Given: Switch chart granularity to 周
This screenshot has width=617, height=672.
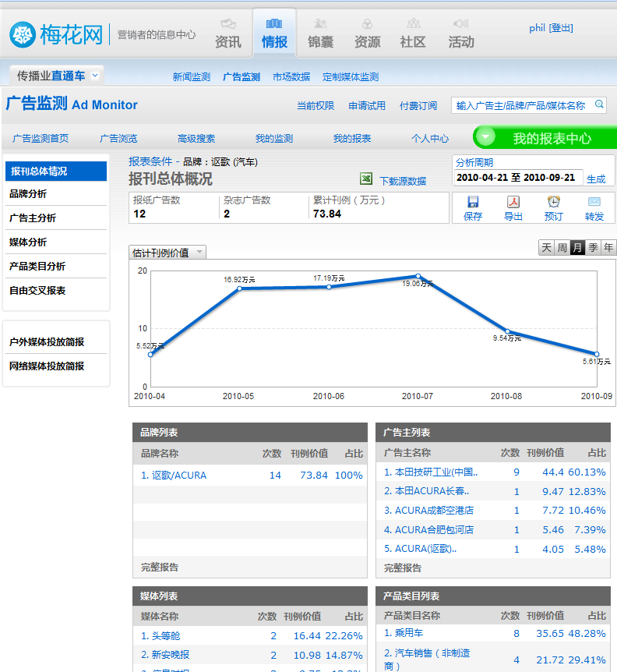Looking at the screenshot, I should 562,247.
